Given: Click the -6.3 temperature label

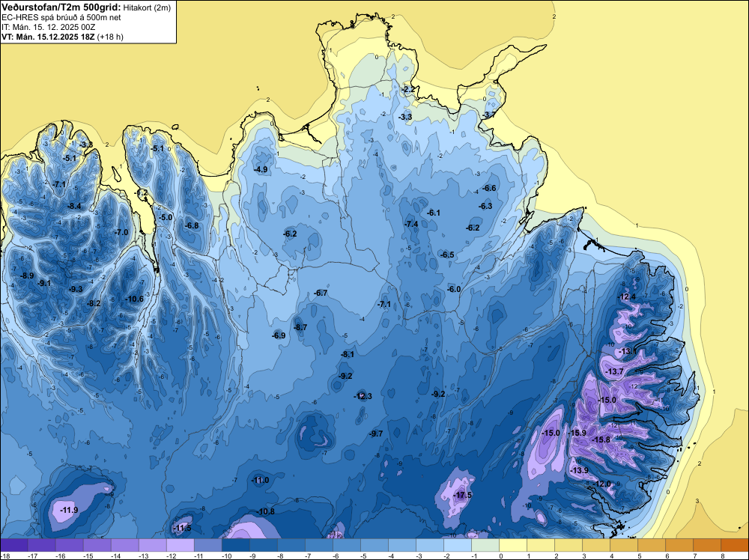Looking at the screenshot, I should 485,206.
